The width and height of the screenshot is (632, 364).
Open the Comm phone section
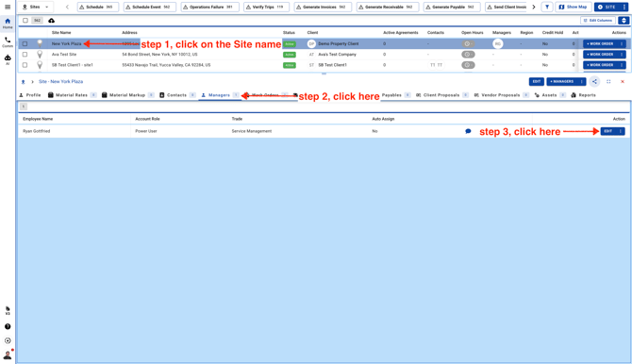8,41
